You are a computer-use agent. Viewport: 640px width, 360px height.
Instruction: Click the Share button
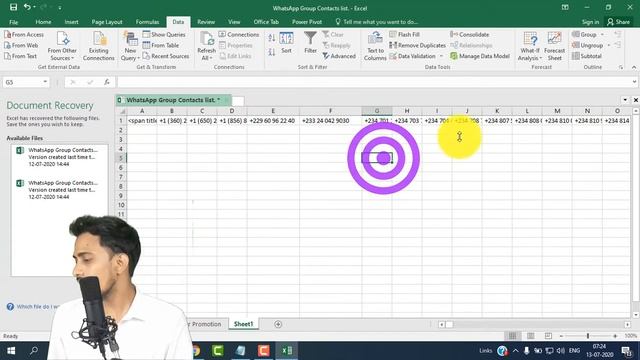tap(618, 22)
